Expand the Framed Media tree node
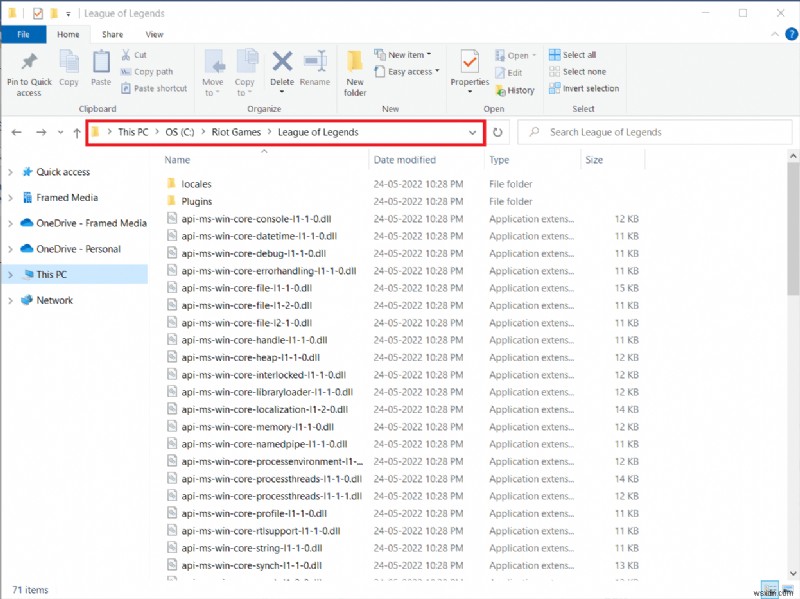The width and height of the screenshot is (800, 599). pyautogui.click(x=10, y=198)
